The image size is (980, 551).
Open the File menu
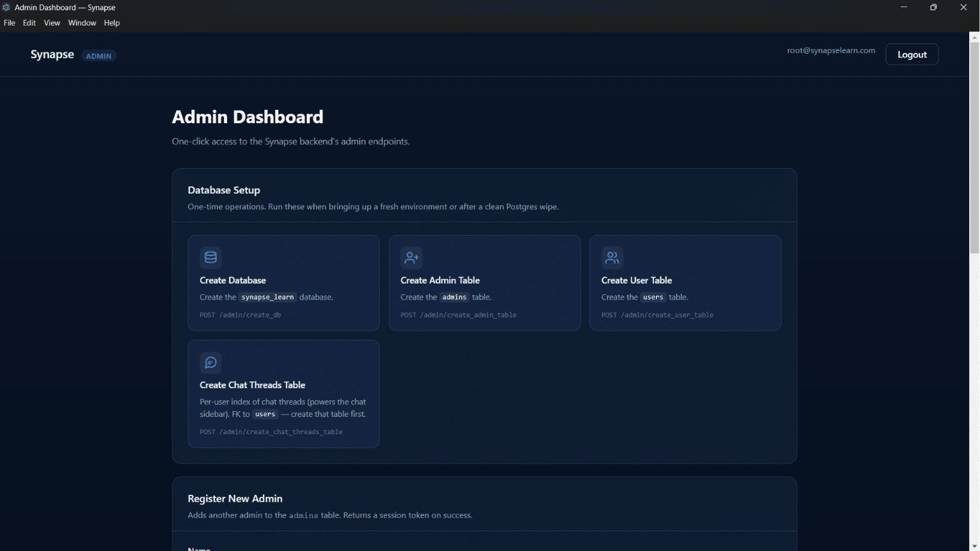point(10,23)
